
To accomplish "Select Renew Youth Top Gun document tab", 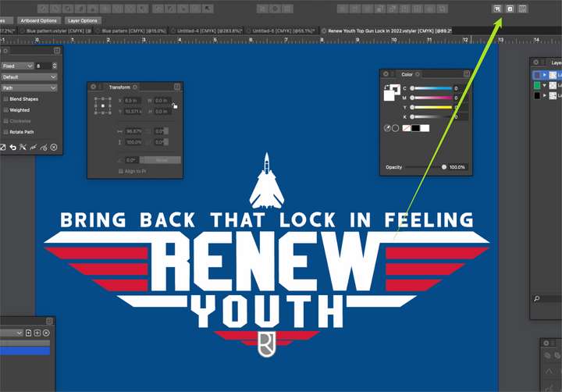I will [386, 31].
